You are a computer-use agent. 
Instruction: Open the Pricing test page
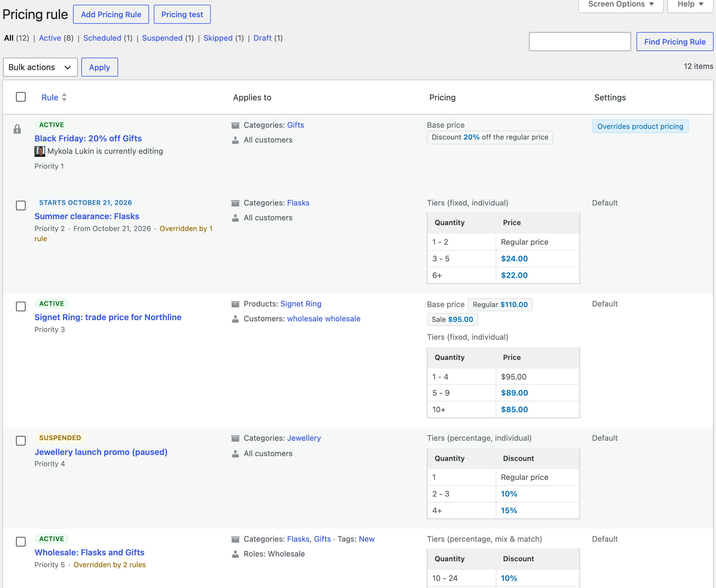tap(182, 14)
